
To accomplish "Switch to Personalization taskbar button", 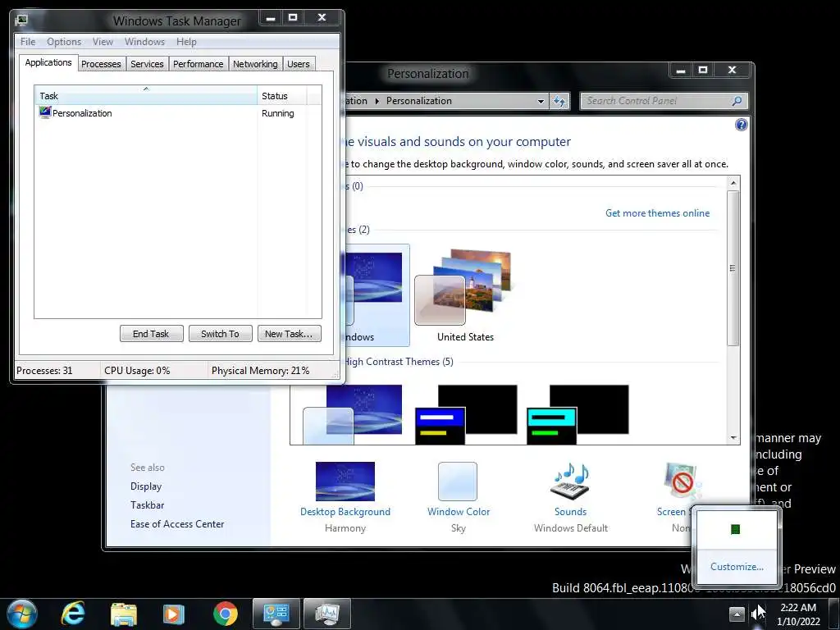I will [x=276, y=614].
